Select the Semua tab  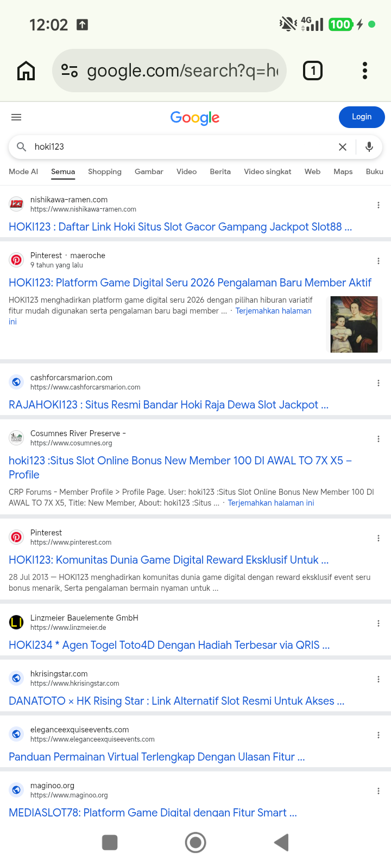coord(63,171)
